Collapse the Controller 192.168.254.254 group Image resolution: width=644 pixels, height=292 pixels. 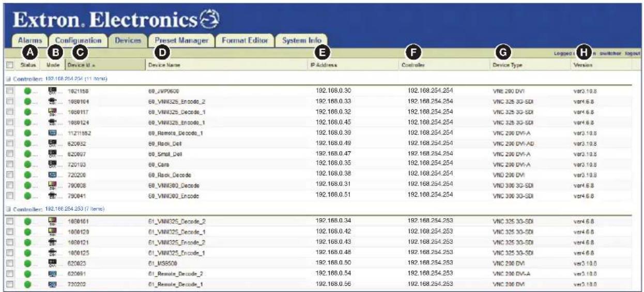click(8, 78)
